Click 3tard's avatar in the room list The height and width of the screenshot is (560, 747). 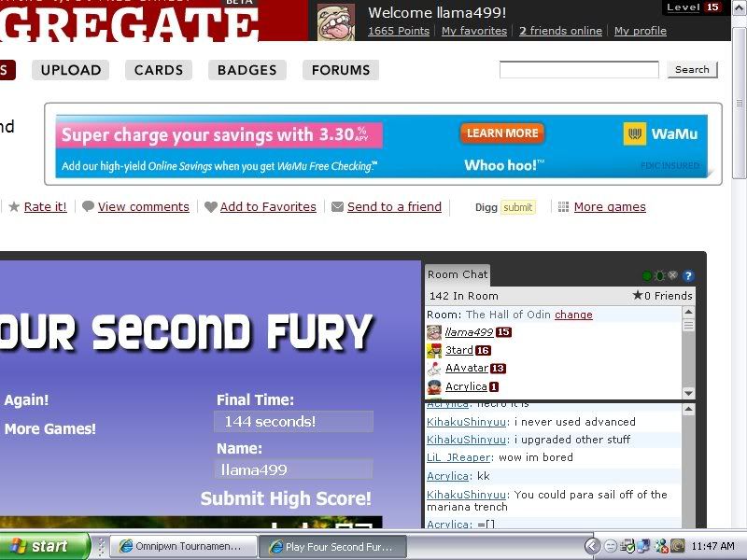pos(434,351)
